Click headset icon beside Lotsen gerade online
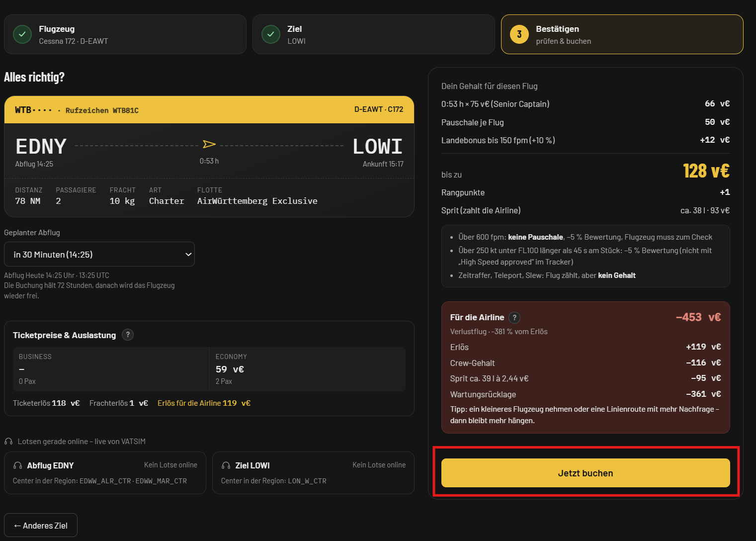Image resolution: width=756 pixels, height=541 pixels. tap(8, 442)
